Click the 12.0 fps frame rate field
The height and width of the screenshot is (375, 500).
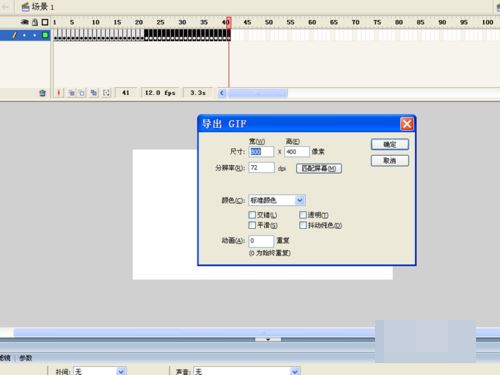point(160,93)
